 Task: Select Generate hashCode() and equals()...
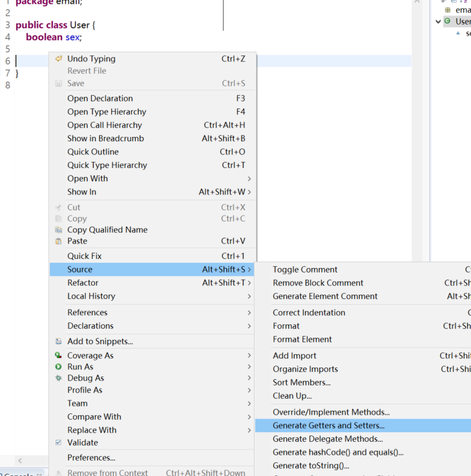[x=363, y=452]
